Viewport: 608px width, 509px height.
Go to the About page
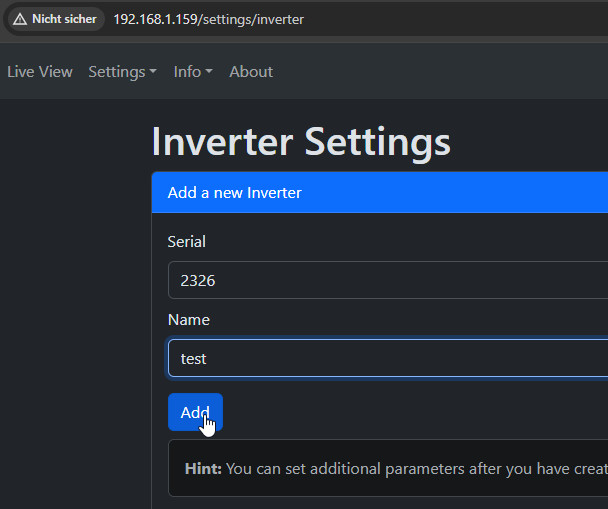pyautogui.click(x=251, y=72)
